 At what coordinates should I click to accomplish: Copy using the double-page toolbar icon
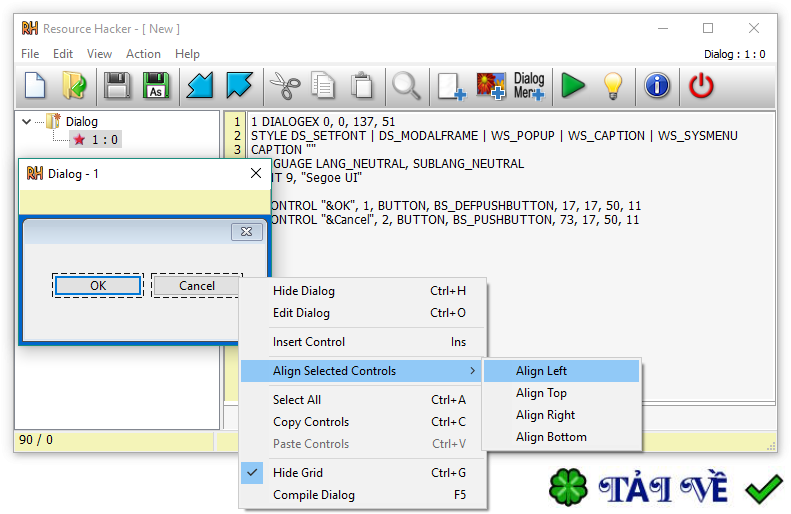[323, 85]
